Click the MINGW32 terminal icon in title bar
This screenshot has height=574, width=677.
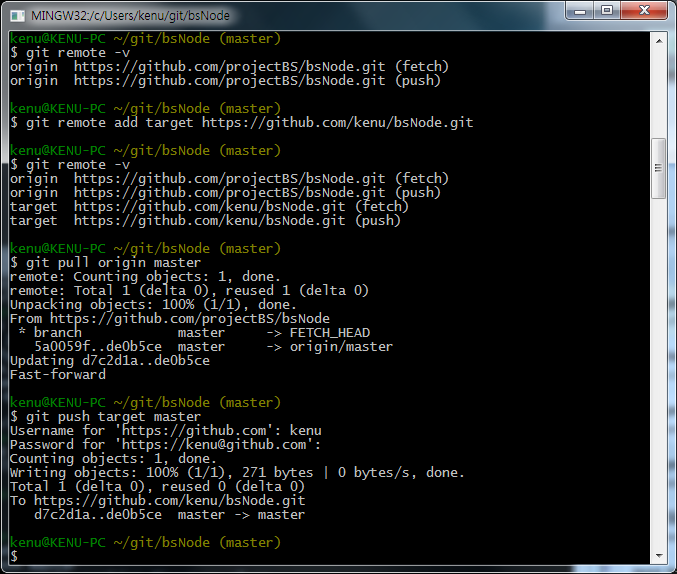pos(17,16)
